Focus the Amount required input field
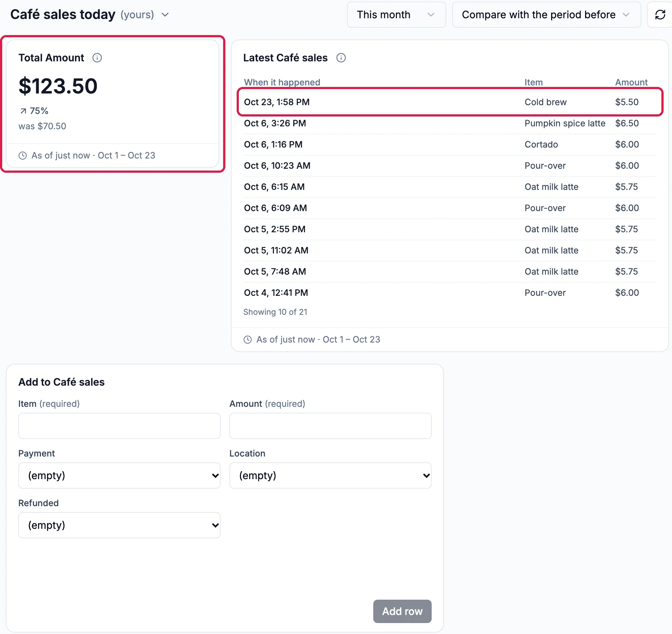 tap(331, 426)
